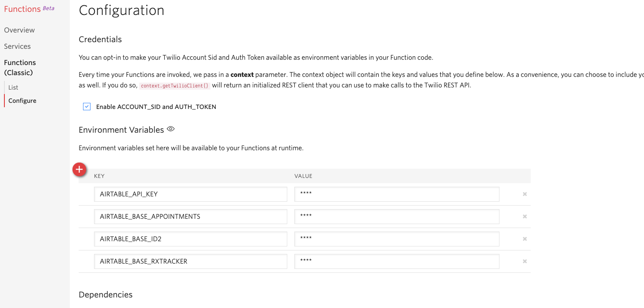Delete the AIRTABLE_BASE_RXTRACKER variable row

(x=525, y=261)
